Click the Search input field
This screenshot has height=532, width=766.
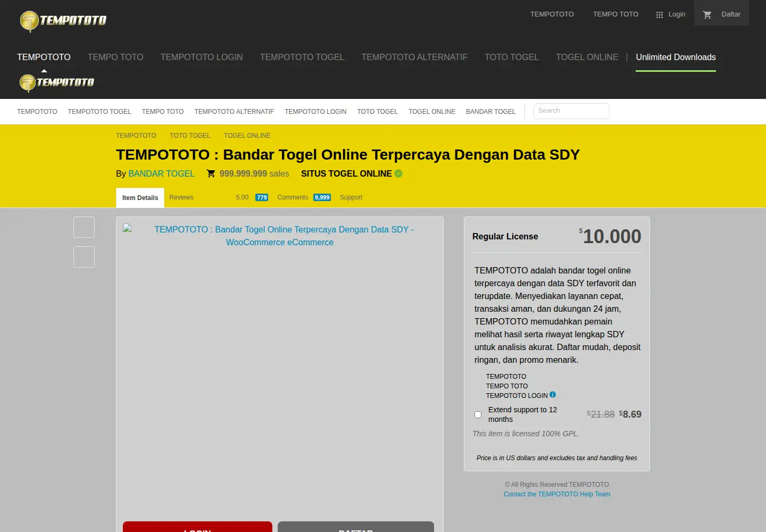571,111
